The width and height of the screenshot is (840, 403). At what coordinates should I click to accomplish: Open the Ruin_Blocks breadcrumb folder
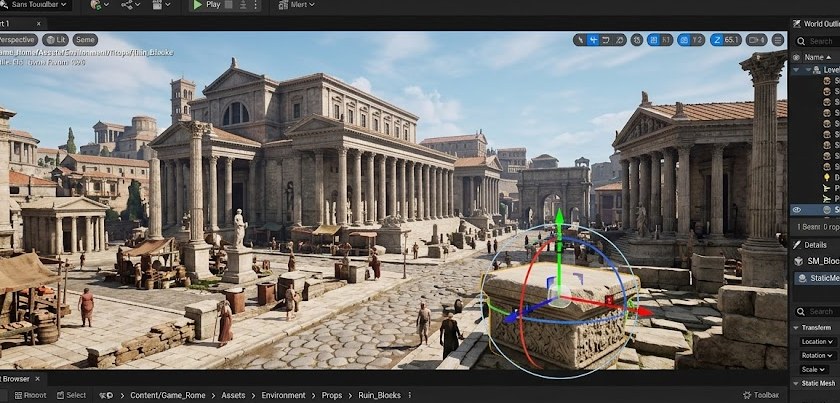pyautogui.click(x=379, y=395)
